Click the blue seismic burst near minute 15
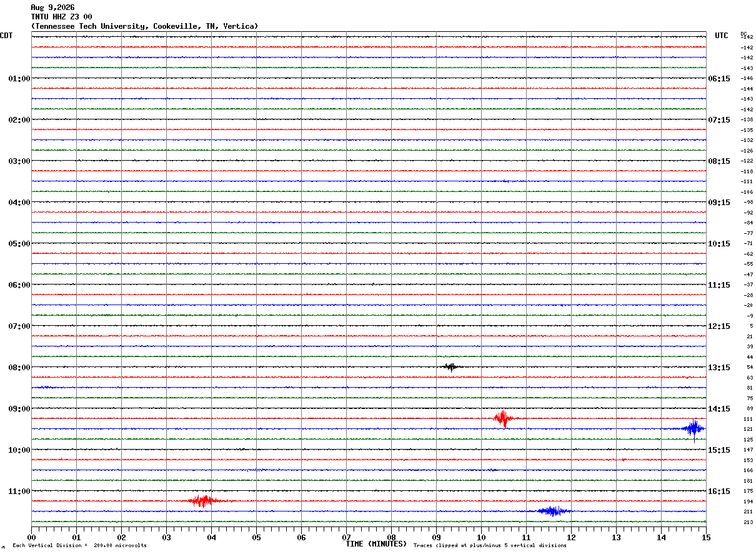Screen dimensions: 756x554 pyautogui.click(x=694, y=429)
